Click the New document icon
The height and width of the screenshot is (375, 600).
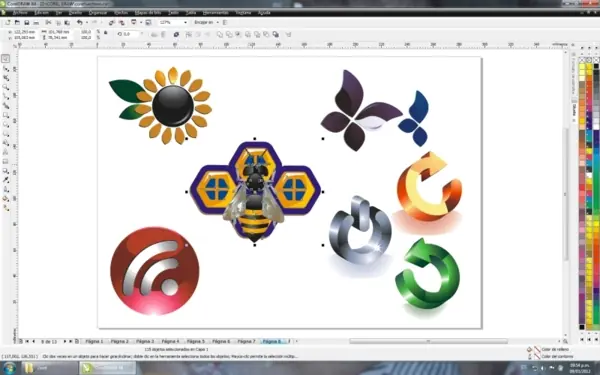click(x=8, y=23)
